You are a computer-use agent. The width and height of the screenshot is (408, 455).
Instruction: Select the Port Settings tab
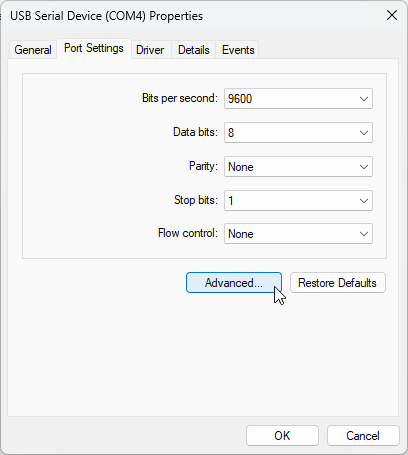94,48
